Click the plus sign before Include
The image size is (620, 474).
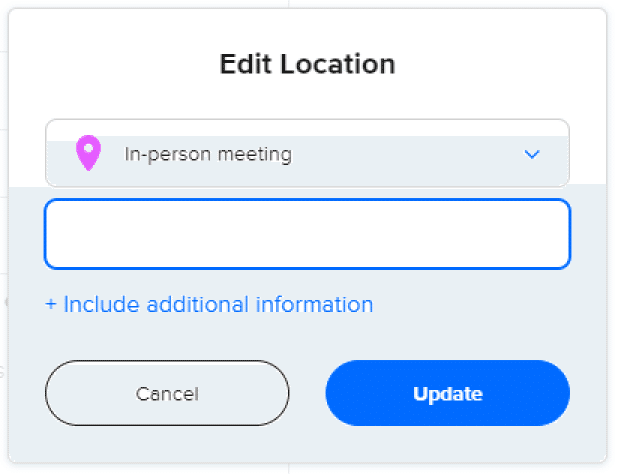tap(51, 304)
